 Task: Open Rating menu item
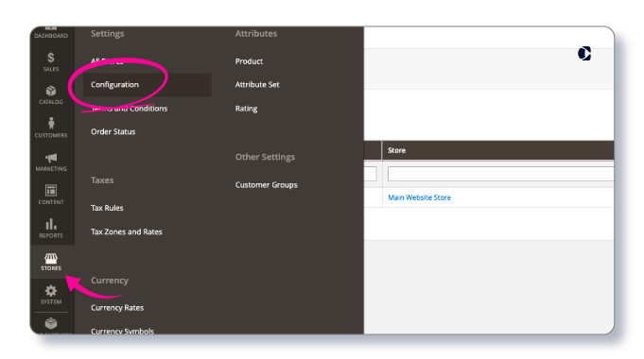(246, 109)
